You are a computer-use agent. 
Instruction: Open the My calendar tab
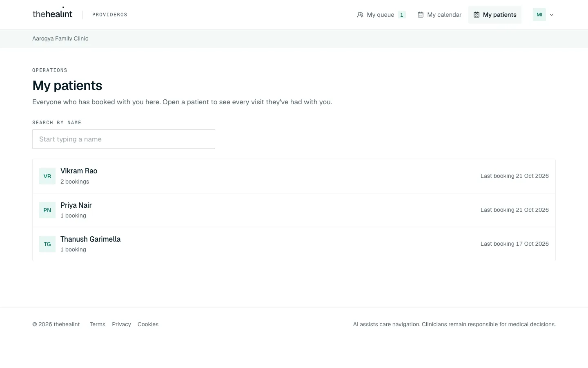coord(439,15)
